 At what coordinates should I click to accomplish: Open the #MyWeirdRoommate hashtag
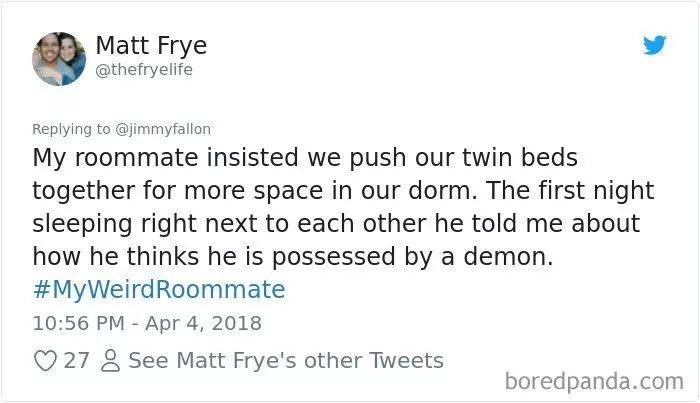point(159,289)
